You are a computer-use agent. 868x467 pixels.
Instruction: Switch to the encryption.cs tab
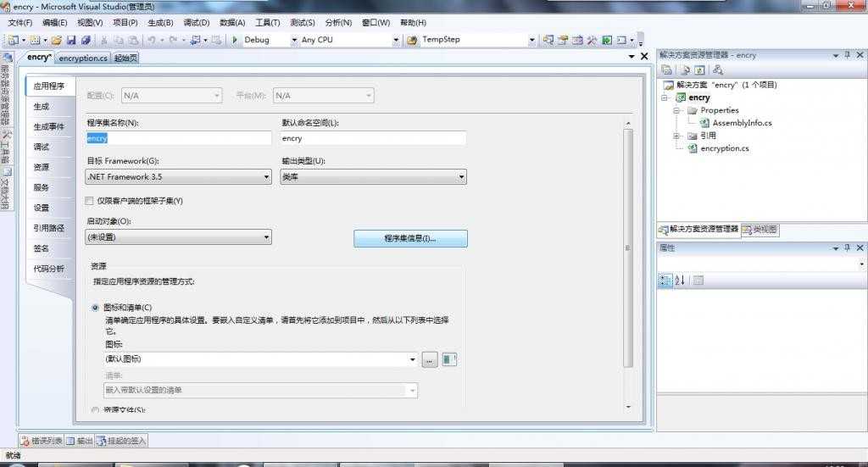click(x=83, y=58)
